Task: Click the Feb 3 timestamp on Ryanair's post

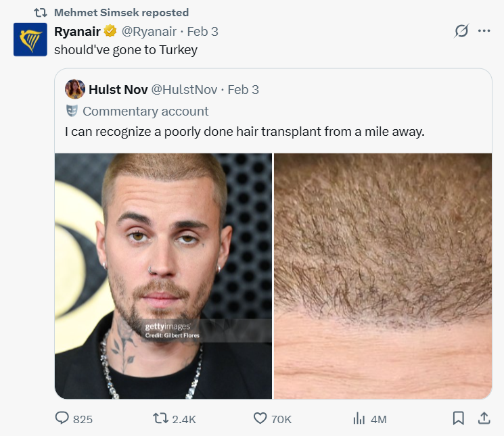Action: click(202, 32)
